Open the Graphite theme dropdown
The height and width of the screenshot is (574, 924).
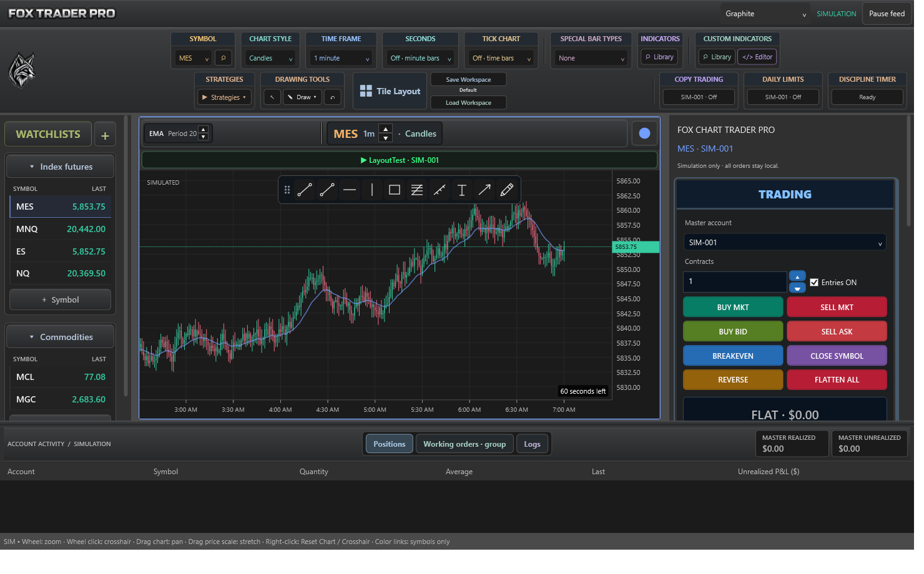(x=765, y=14)
